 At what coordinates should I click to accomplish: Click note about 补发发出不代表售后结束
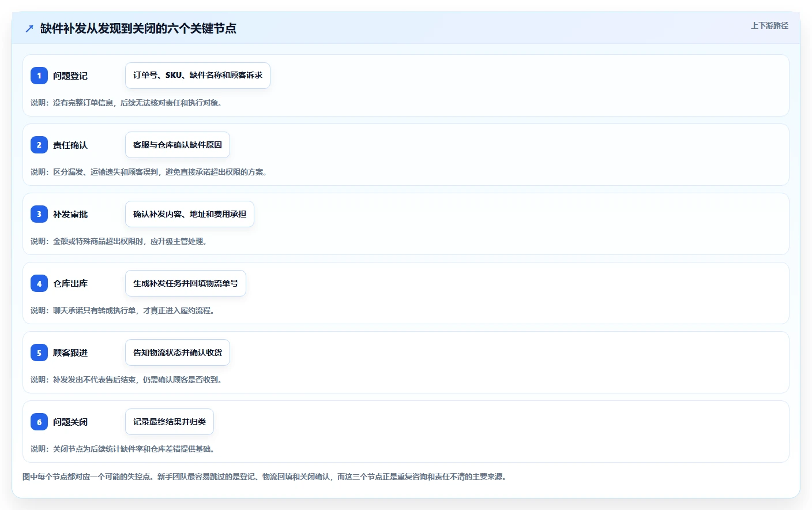[127, 380]
